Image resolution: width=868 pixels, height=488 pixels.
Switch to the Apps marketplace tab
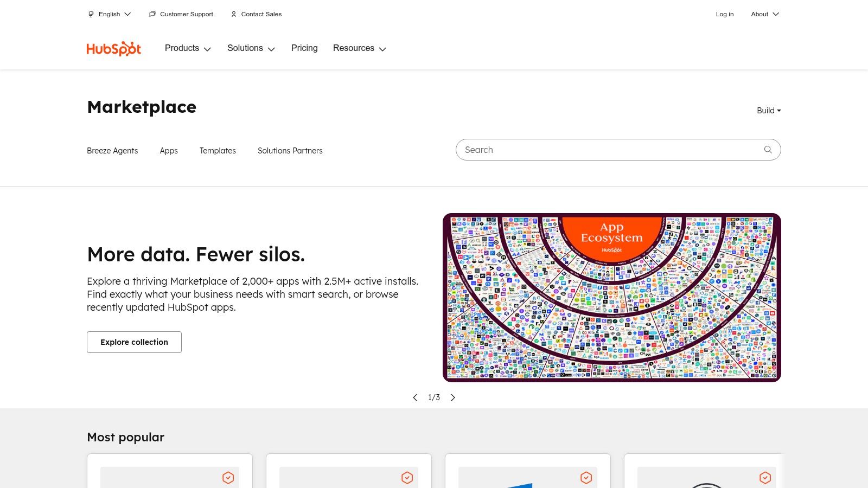click(169, 151)
